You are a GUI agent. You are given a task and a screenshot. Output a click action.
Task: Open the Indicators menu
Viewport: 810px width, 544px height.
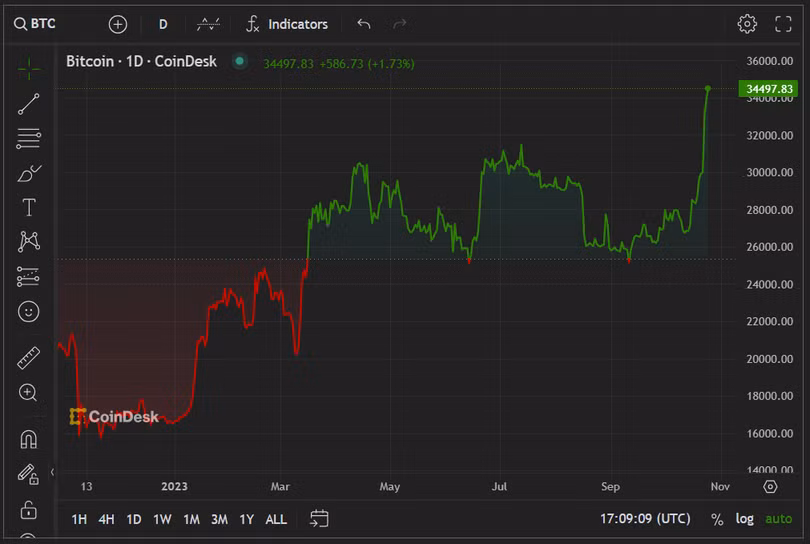[x=287, y=24]
